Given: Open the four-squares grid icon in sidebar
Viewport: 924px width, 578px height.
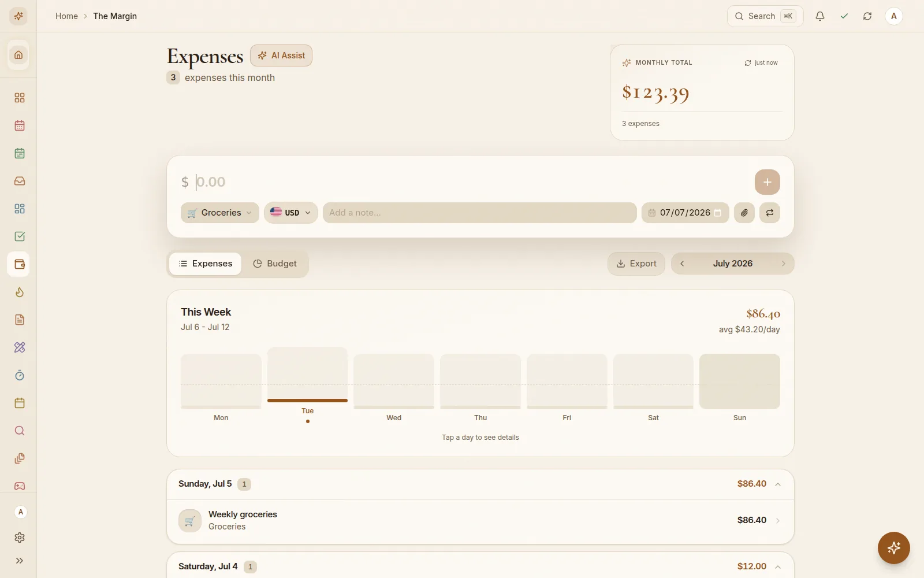Looking at the screenshot, I should (x=20, y=98).
